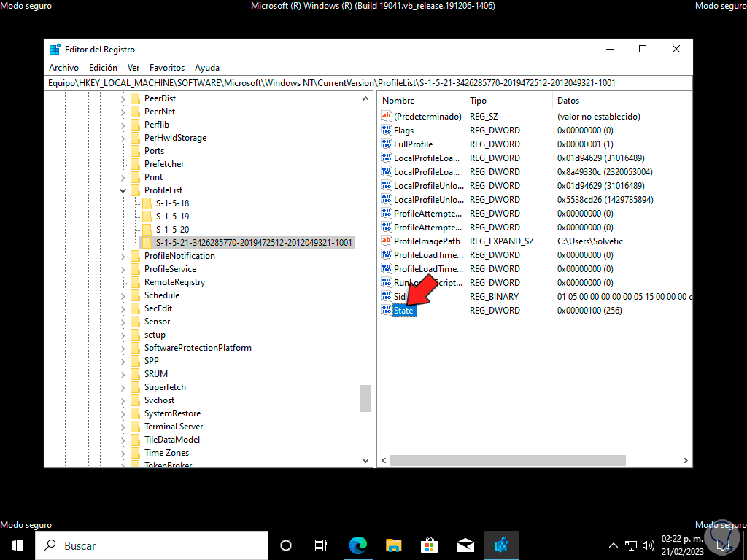Click the Flags DWORD value icon
The height and width of the screenshot is (560, 747).
coord(387,130)
